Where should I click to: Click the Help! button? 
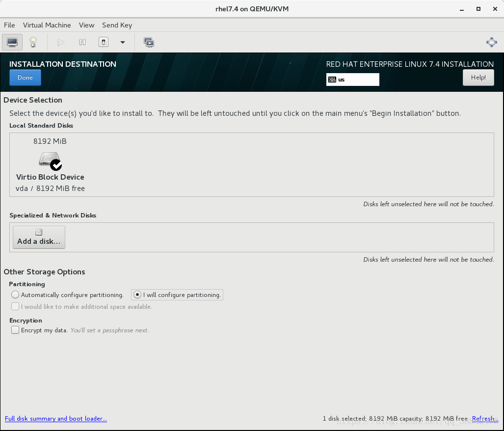[x=478, y=78]
